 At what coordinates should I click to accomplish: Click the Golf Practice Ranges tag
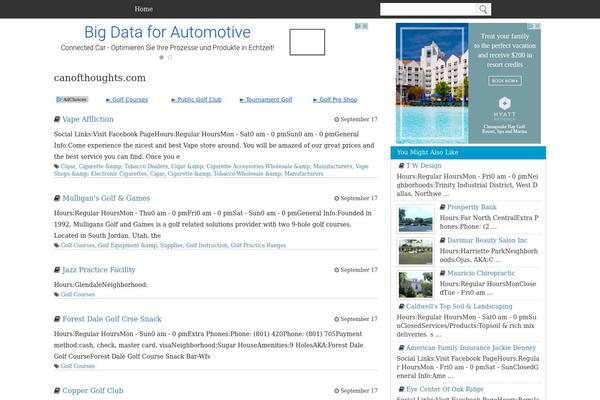point(258,245)
